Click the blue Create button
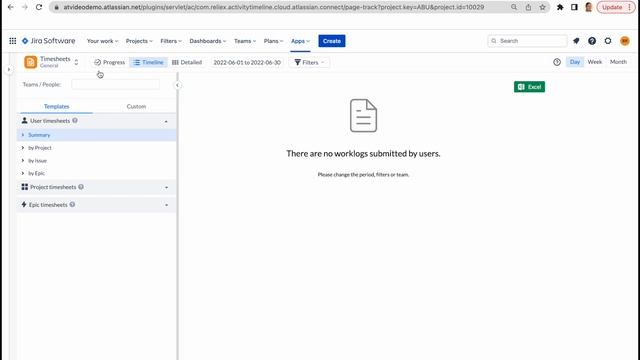 pyautogui.click(x=332, y=41)
